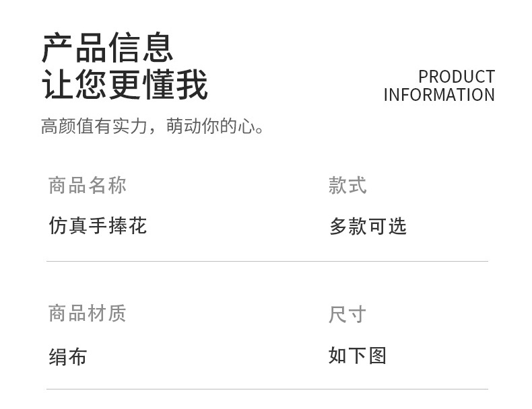
Task: Click the divider line below 仿真手捧花
Action: pyautogui.click(x=267, y=261)
